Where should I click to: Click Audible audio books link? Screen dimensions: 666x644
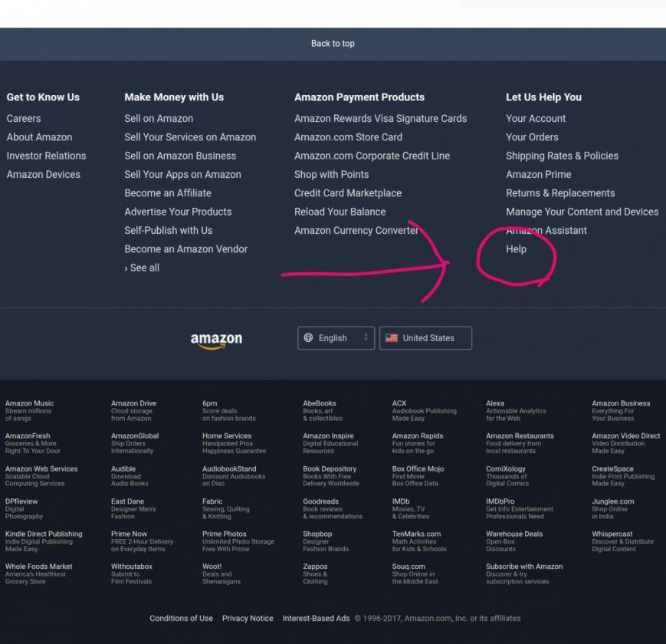[x=130, y=476]
